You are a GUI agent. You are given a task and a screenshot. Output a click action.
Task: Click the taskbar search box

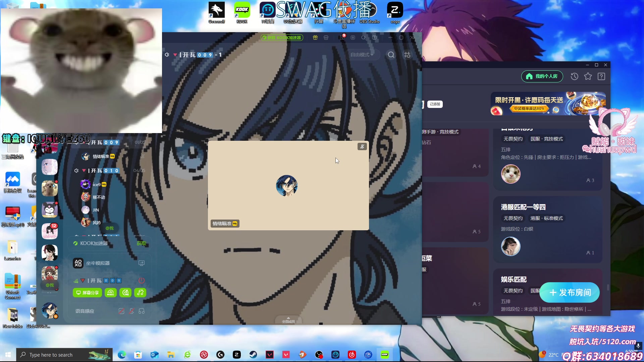(x=64, y=355)
